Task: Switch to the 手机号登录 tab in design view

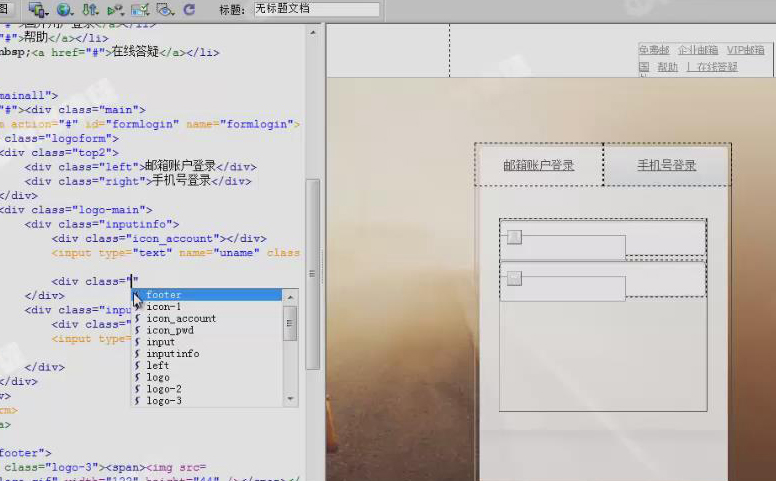Action: click(x=666, y=165)
